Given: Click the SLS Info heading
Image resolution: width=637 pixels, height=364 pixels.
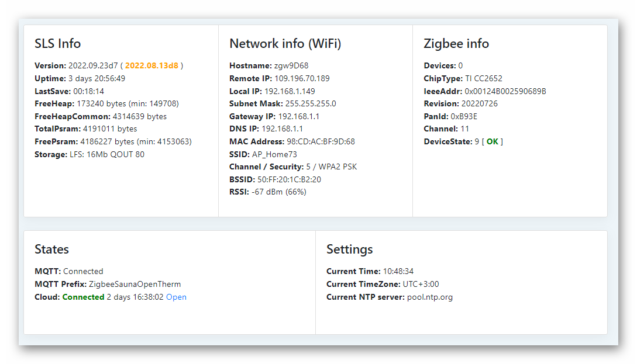Looking at the screenshot, I should [57, 44].
